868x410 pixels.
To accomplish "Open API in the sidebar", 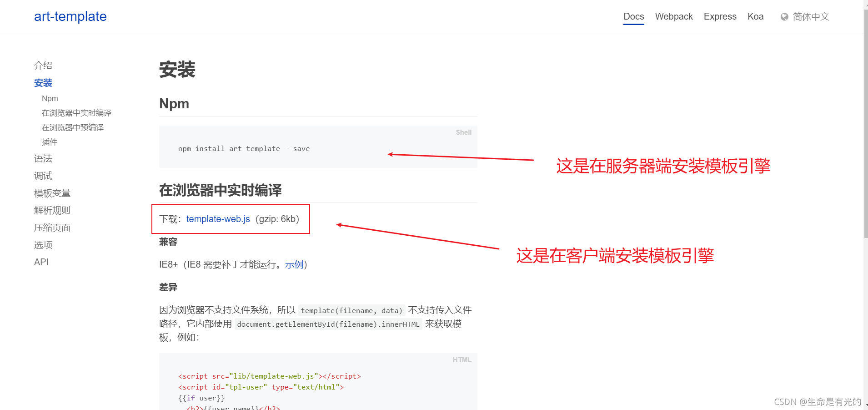I will pos(41,262).
